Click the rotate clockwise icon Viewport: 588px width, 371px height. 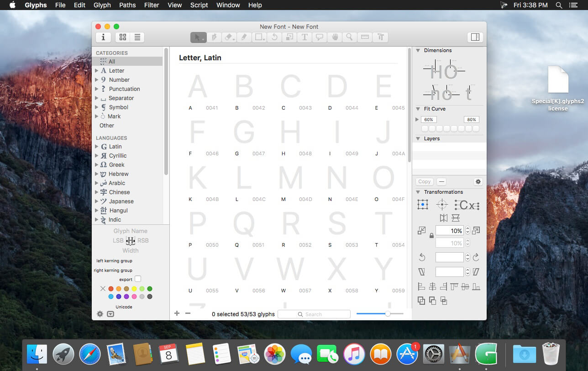(x=476, y=257)
